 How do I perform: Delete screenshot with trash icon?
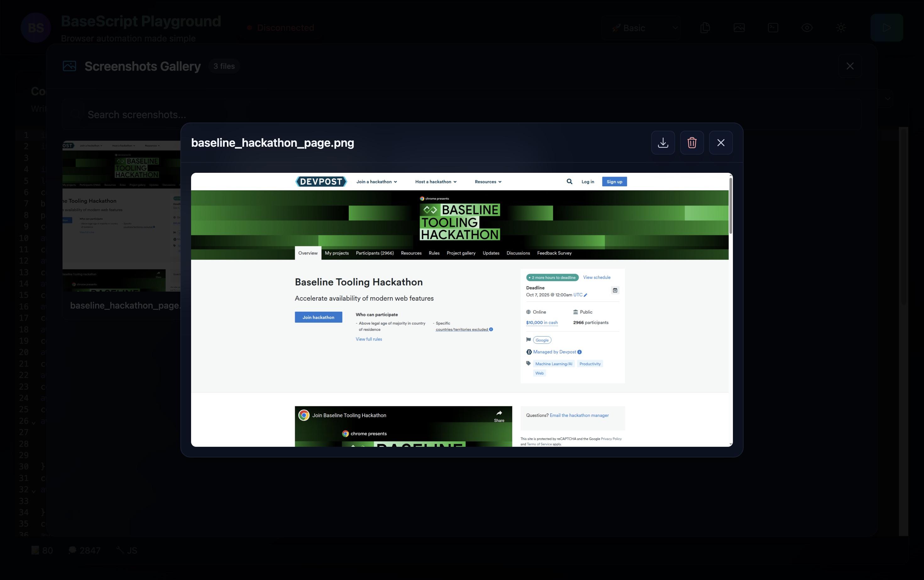tap(691, 143)
